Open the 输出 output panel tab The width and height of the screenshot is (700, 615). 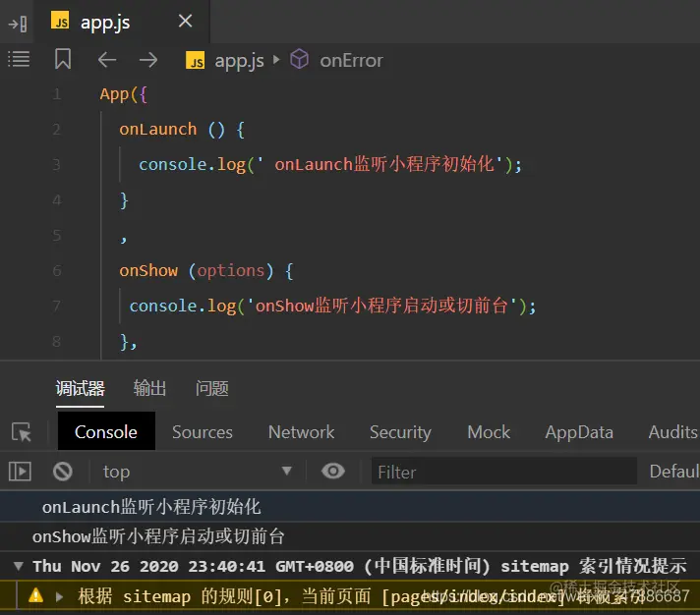tap(149, 388)
